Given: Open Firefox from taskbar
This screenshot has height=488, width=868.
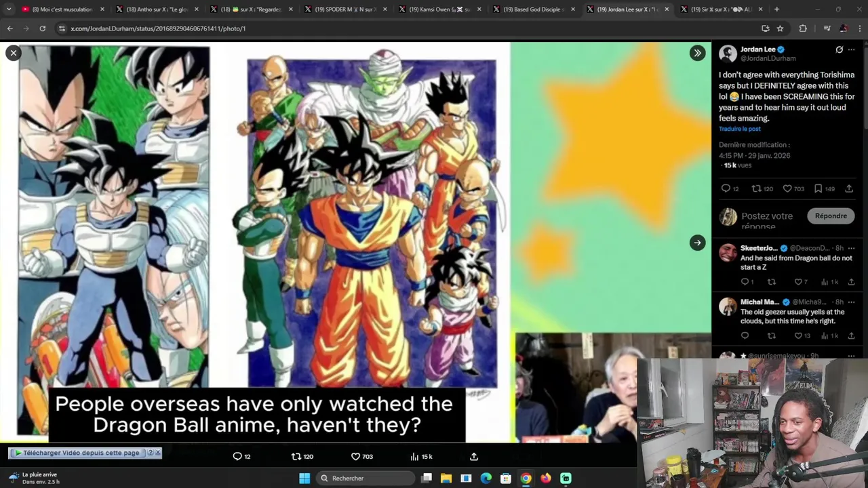Looking at the screenshot, I should 546,479.
